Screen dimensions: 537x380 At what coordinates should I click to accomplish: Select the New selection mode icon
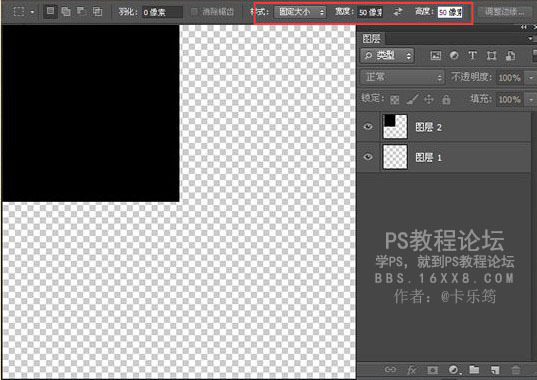pos(50,11)
